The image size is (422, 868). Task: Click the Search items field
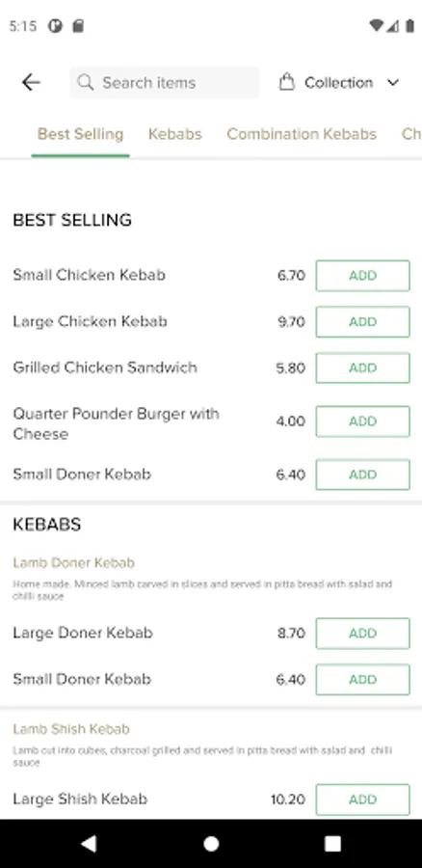[165, 83]
